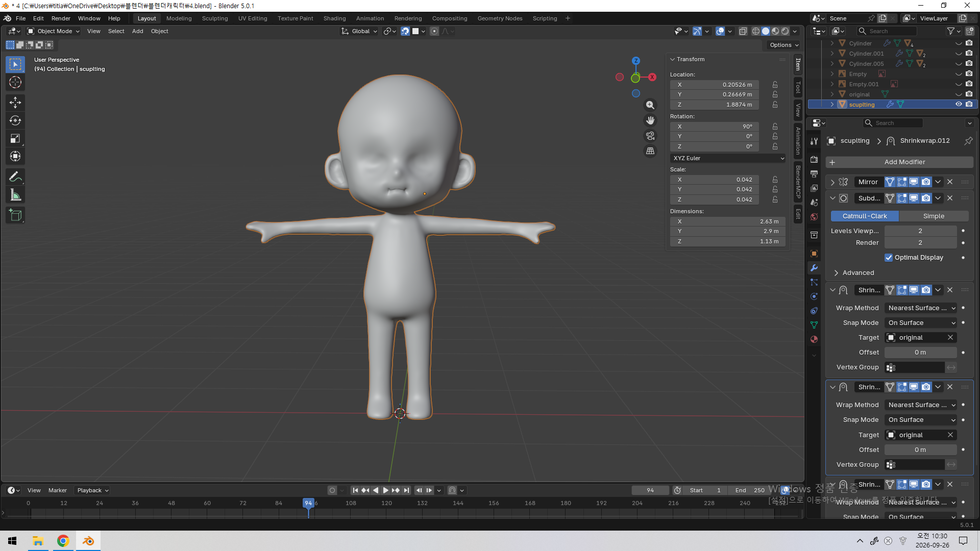Open the Object Mode dropdown
The image size is (980, 551).
[x=54, y=31]
